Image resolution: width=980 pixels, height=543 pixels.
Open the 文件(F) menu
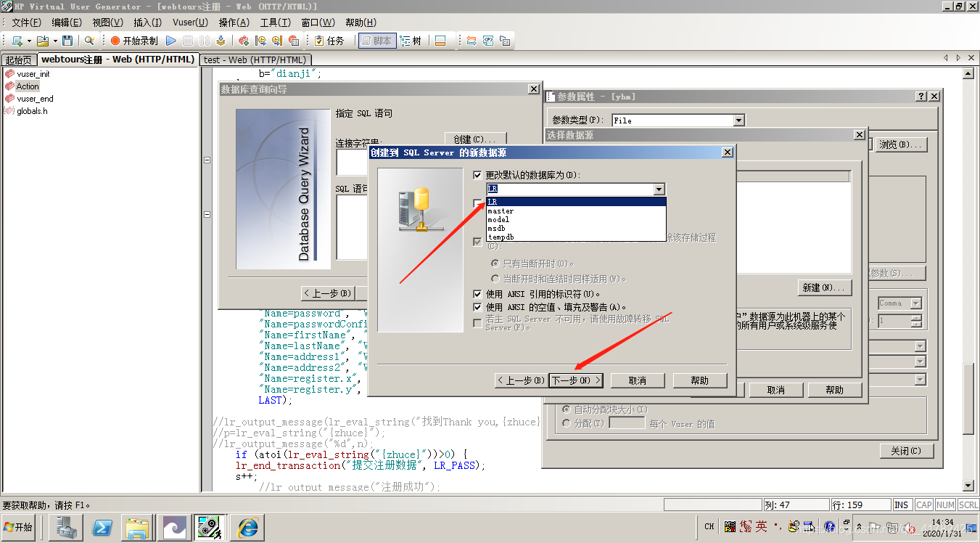coord(26,23)
